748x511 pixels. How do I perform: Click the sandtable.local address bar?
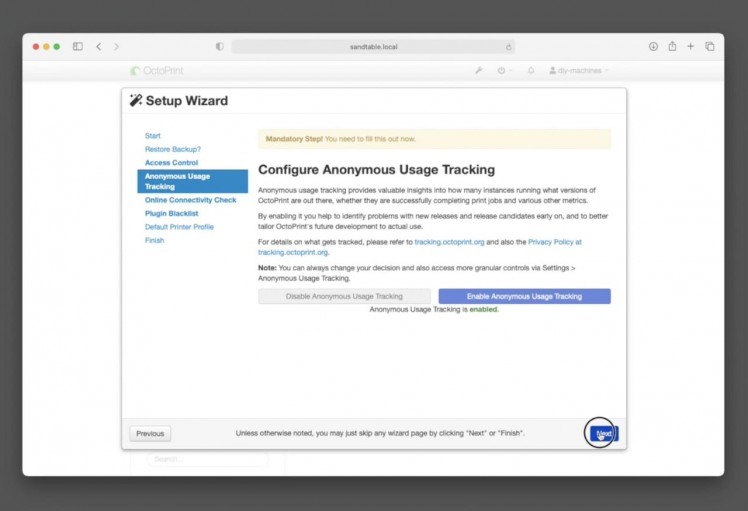coord(373,47)
